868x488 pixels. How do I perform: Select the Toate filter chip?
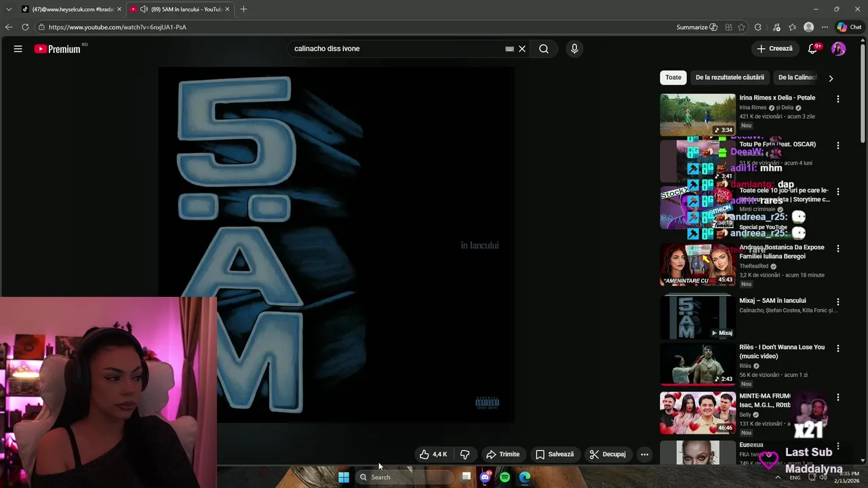(x=673, y=77)
